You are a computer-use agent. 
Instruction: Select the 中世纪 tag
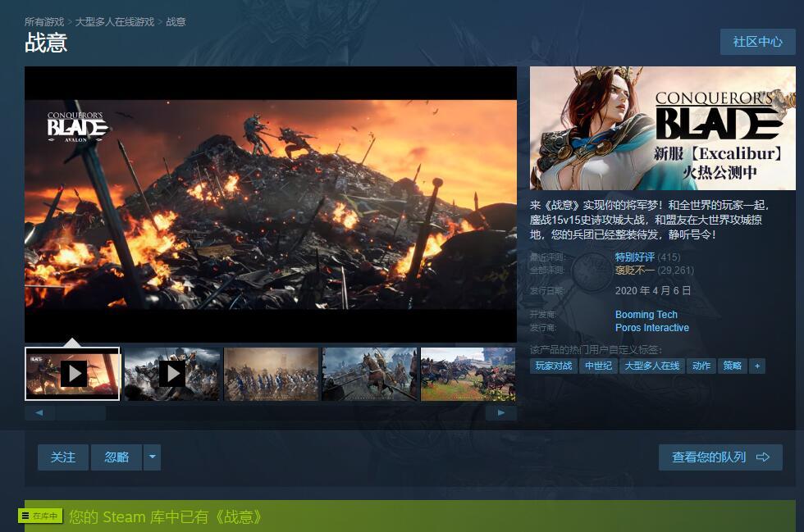pyautogui.click(x=598, y=366)
